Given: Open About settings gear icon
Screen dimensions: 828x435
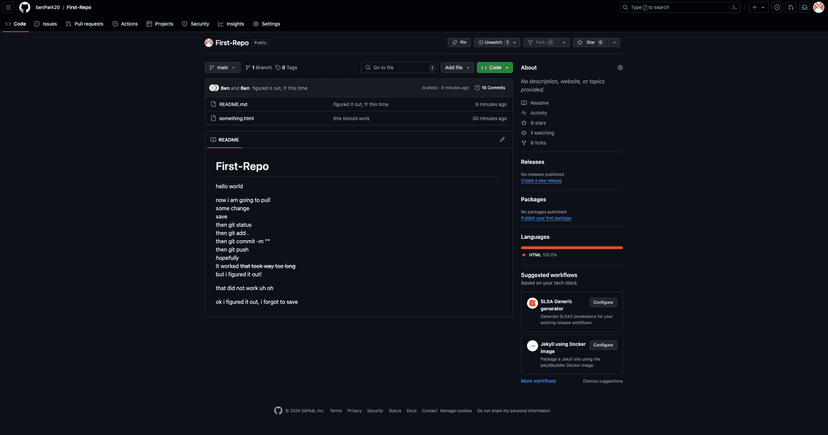Looking at the screenshot, I should (x=620, y=68).
